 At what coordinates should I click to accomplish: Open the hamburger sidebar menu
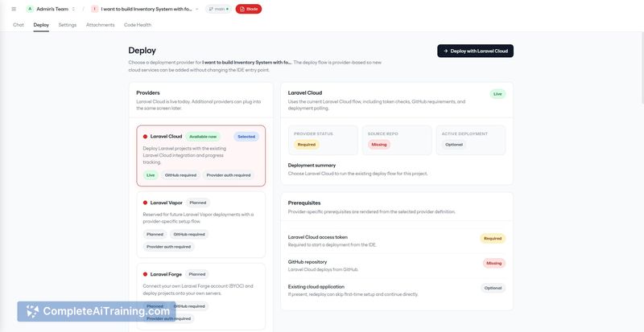(x=14, y=9)
